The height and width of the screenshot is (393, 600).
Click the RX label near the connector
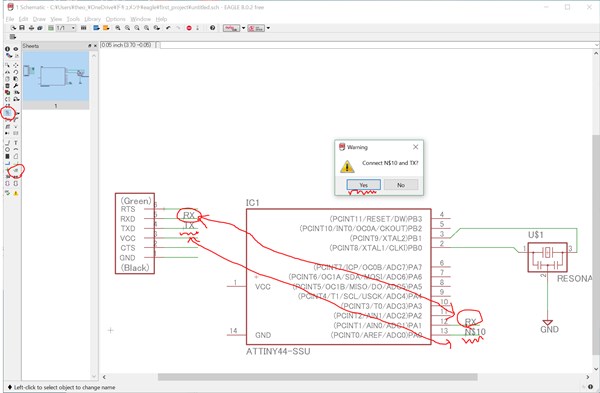coord(189,215)
